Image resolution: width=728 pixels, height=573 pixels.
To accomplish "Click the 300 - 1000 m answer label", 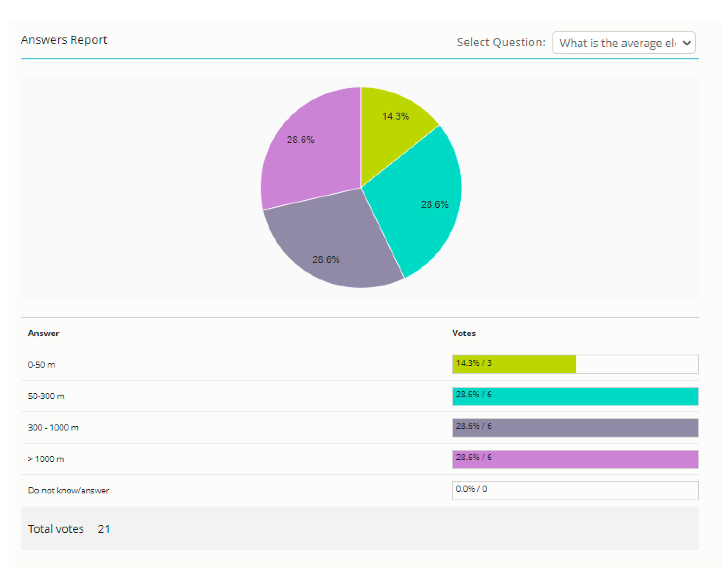I will point(53,428).
